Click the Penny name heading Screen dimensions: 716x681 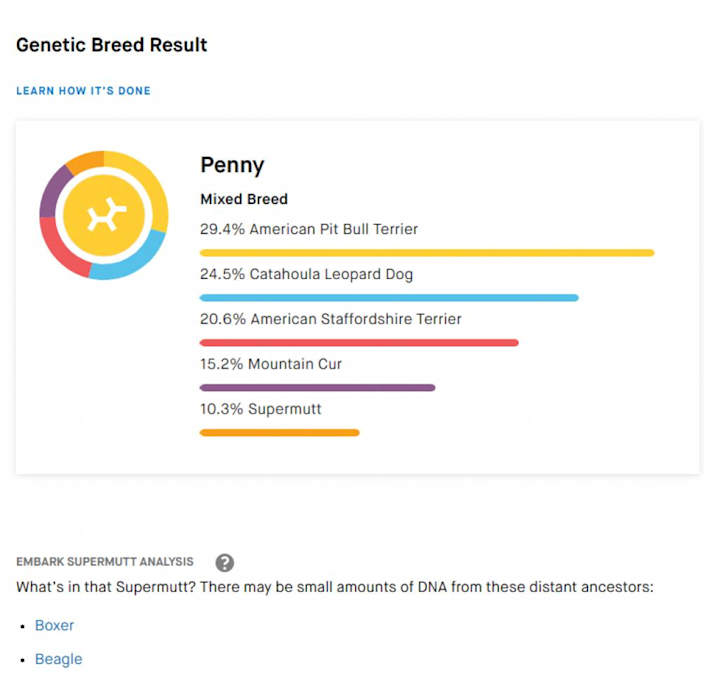[x=232, y=165]
